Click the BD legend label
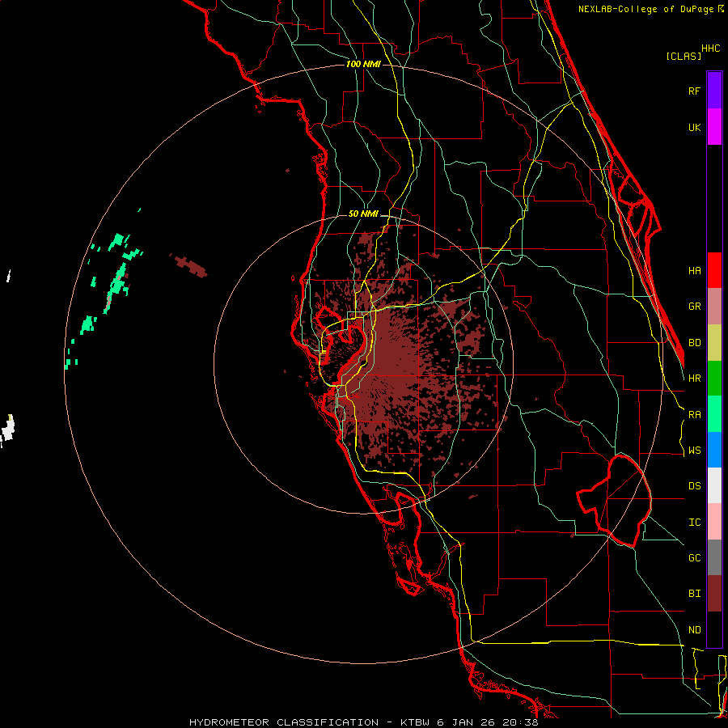This screenshot has height=728, width=728. (694, 343)
